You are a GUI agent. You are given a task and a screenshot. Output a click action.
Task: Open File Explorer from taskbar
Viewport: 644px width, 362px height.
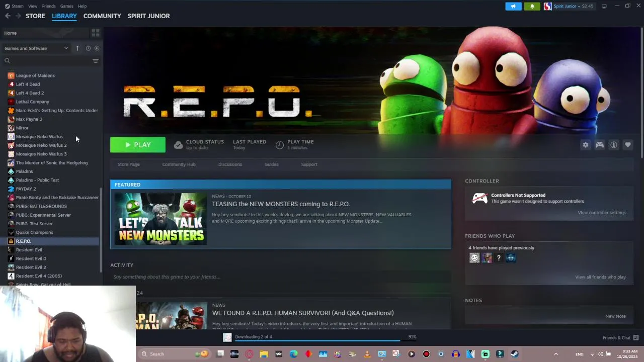[x=264, y=354]
